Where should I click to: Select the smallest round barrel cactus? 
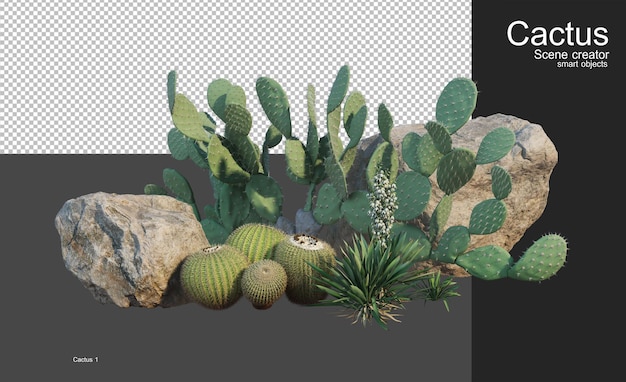tap(264, 283)
